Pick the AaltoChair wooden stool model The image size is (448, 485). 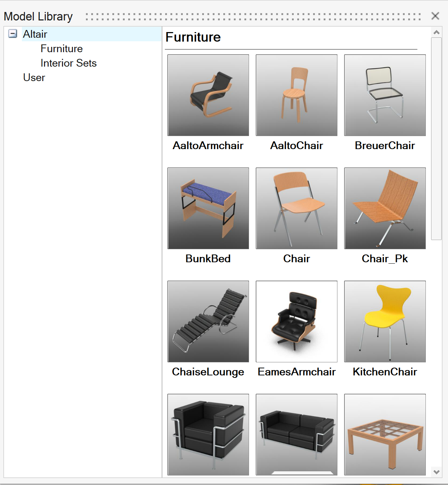(297, 95)
